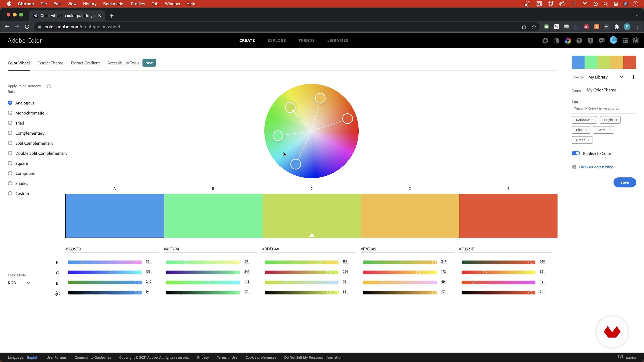
Task: Open the CSS validator extension icon
Action: (x=567, y=27)
